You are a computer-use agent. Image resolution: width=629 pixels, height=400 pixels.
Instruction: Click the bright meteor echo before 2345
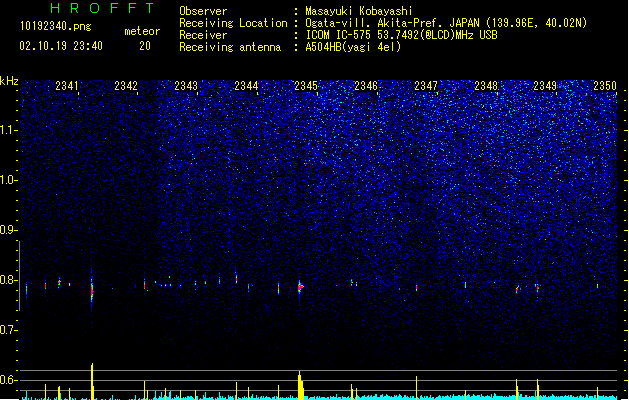[x=300, y=287]
